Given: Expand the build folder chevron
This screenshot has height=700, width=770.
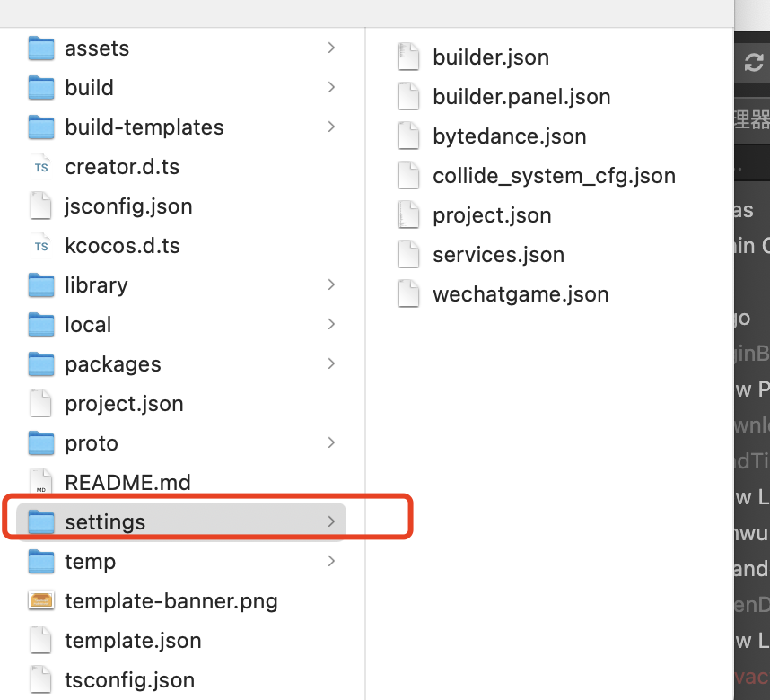Looking at the screenshot, I should [331, 87].
